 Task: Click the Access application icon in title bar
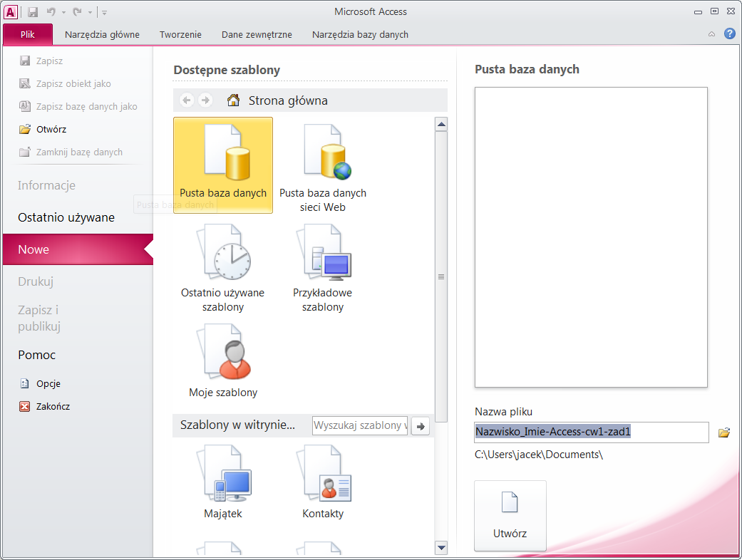pyautogui.click(x=11, y=12)
